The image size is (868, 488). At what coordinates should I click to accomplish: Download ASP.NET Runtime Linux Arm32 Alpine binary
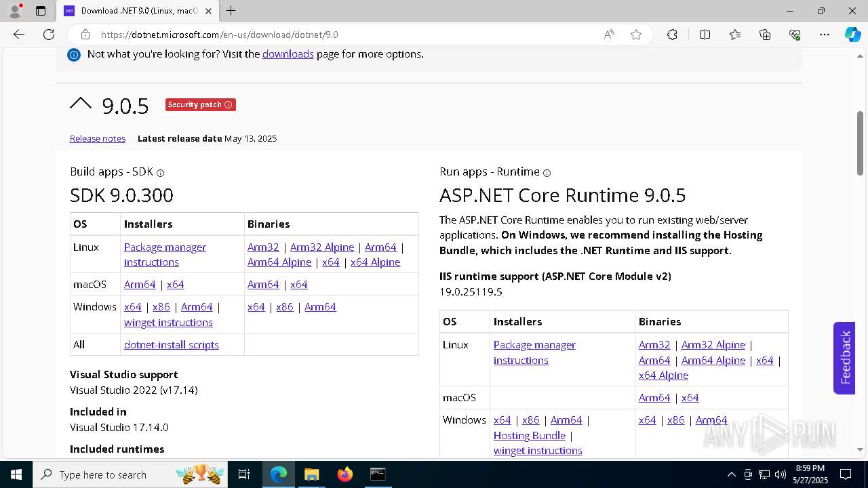[713, 345]
